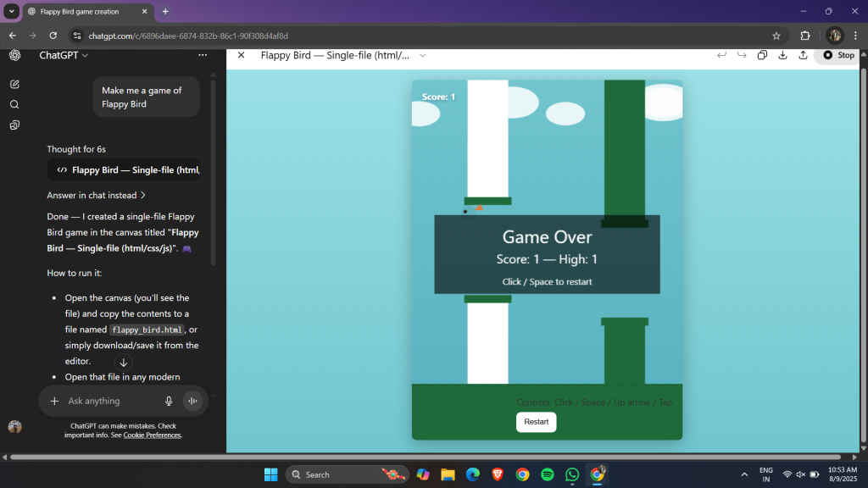Image resolution: width=868 pixels, height=488 pixels.
Task: Open the canvas title dropdown chevron
Action: pos(422,55)
